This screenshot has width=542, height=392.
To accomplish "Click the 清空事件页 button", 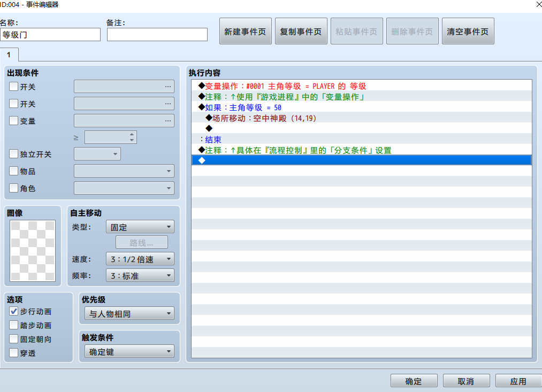I will tap(468, 31).
